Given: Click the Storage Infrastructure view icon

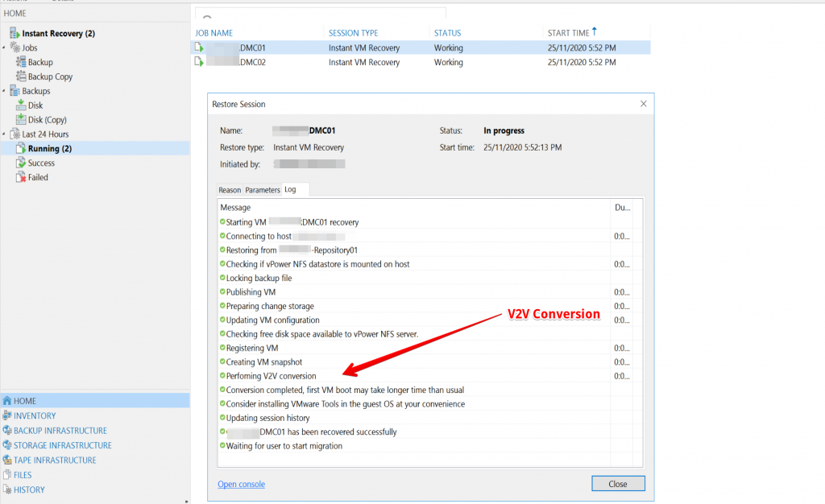Looking at the screenshot, I should pyautogui.click(x=6, y=444).
